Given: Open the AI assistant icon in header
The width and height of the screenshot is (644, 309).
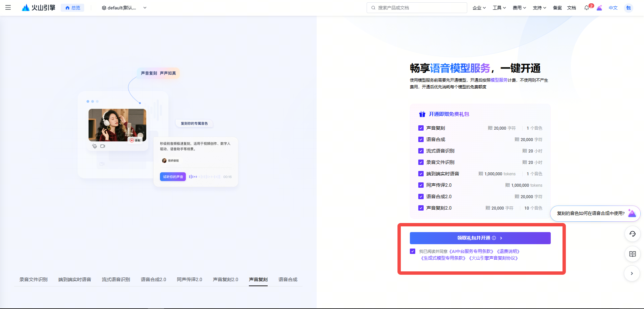Looking at the screenshot, I should click(x=599, y=8).
